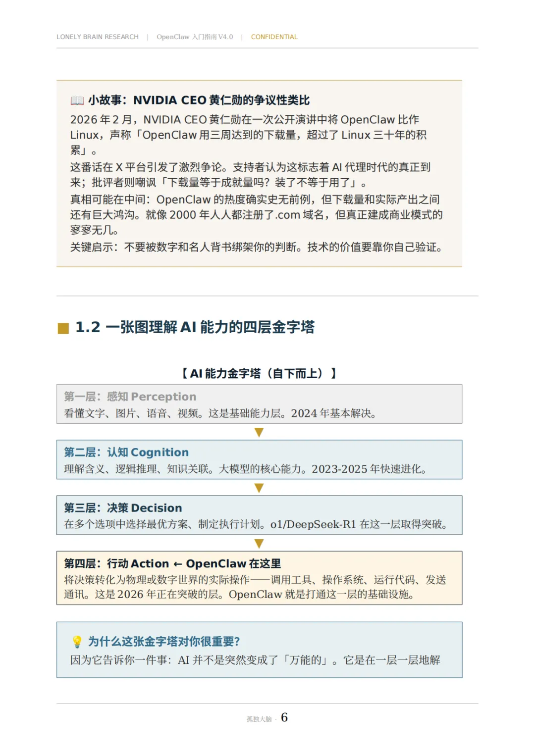Click the callout title 为什么这张金字塔对你很重要？

coord(164,642)
